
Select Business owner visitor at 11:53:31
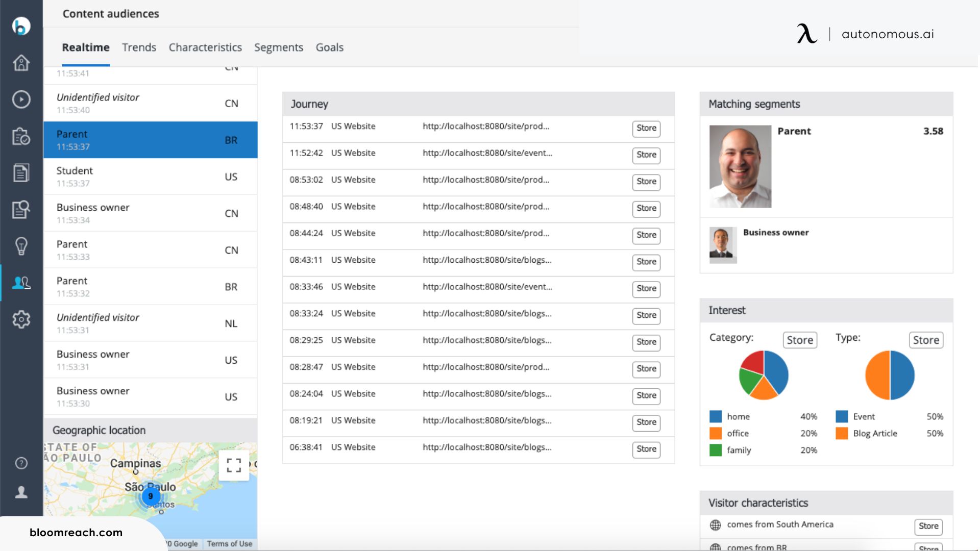[151, 360]
